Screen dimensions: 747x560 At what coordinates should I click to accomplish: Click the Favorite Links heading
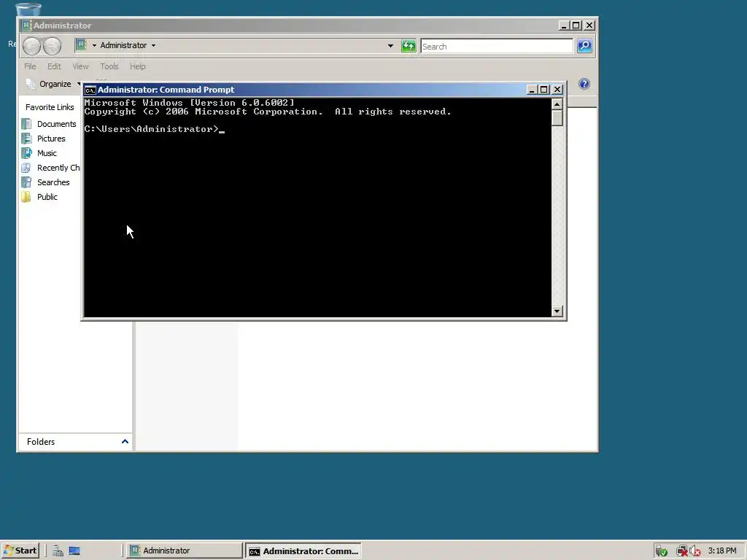click(x=50, y=107)
